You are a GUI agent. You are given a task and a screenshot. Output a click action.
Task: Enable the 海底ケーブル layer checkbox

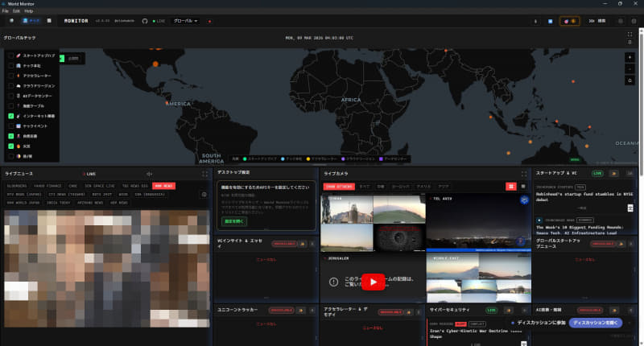11,106
